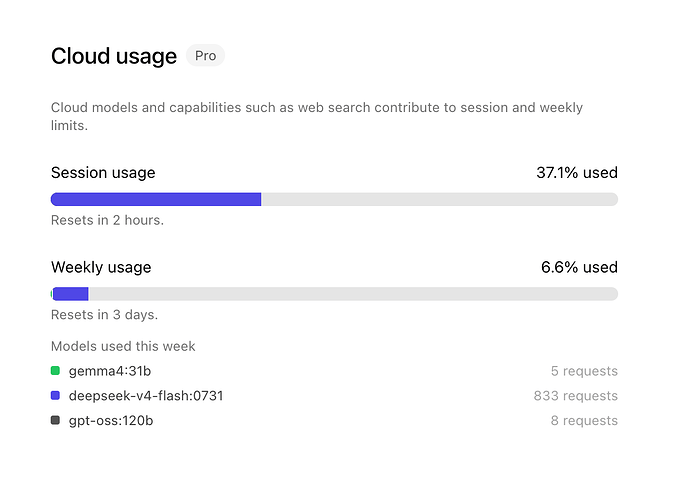This screenshot has width=679, height=500.
Task: Select the gemma4:31b model name
Action: pos(110,371)
